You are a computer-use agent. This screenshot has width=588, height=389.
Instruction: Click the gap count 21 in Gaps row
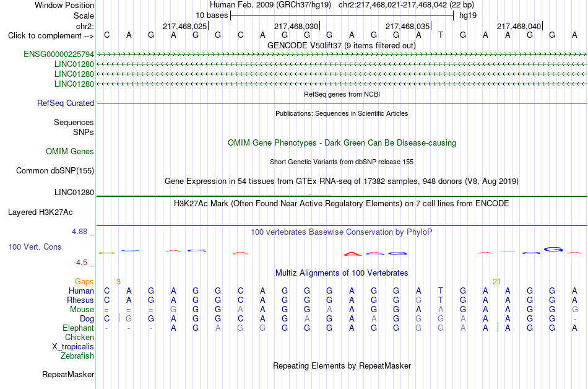pos(497,282)
